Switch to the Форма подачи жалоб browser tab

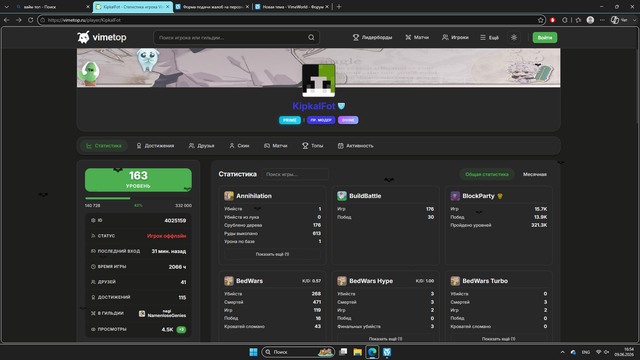212,7
